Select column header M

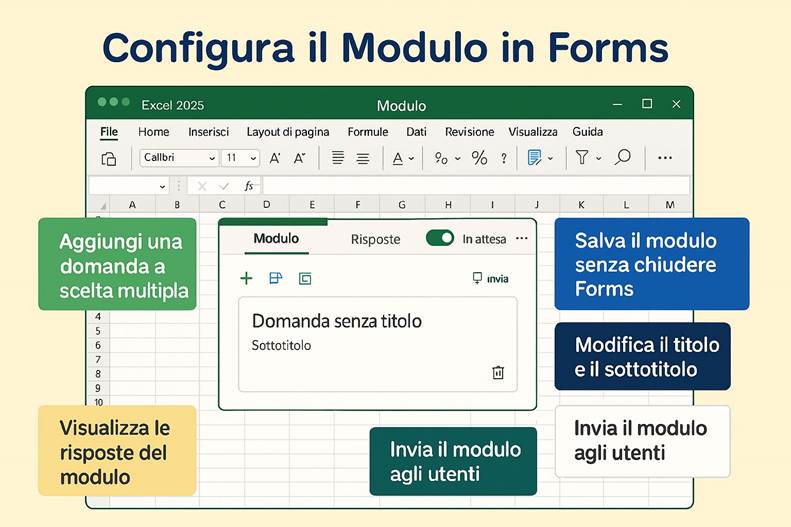(x=669, y=205)
